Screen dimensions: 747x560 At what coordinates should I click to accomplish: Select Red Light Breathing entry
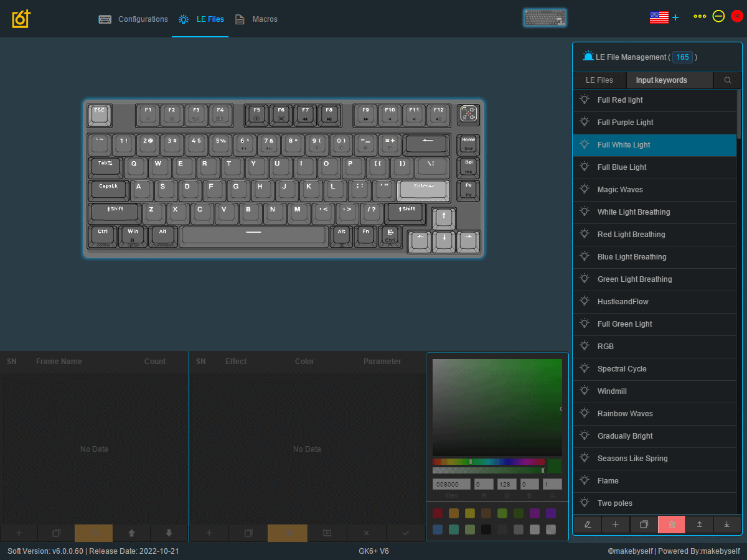pos(654,235)
